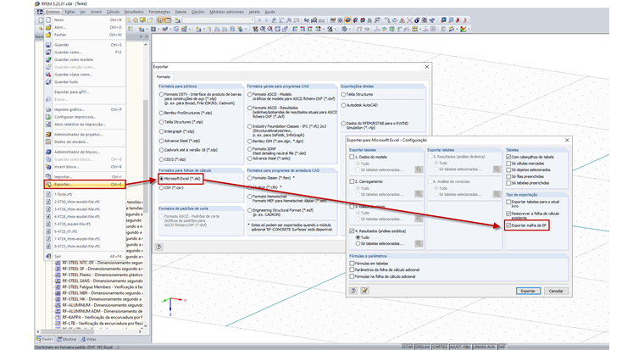Check Exportar tabelas para o atual livro
Screen dimensions: 644x350
(509, 202)
